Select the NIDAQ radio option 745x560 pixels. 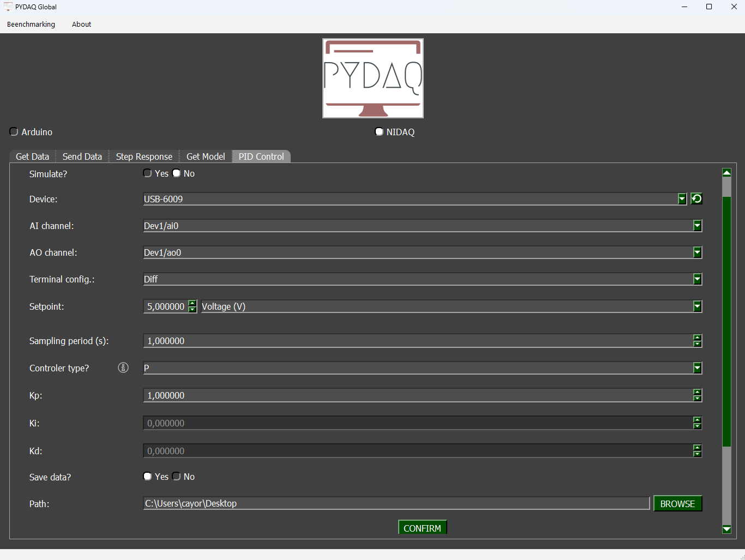click(379, 132)
